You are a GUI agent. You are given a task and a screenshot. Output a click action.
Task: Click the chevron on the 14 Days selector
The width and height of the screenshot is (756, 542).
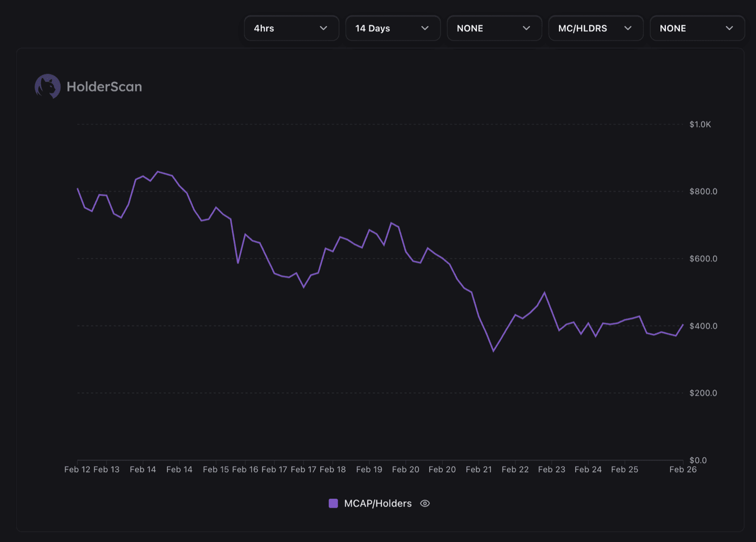click(x=425, y=28)
